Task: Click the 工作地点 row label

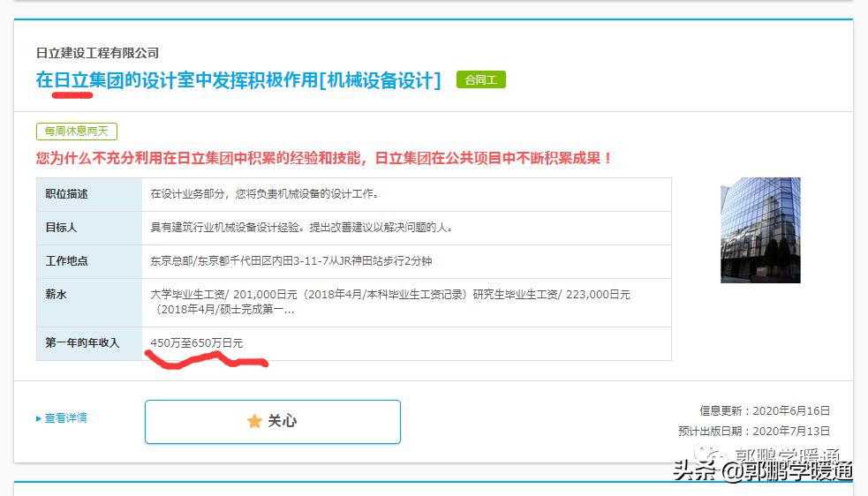Action: tap(66, 261)
